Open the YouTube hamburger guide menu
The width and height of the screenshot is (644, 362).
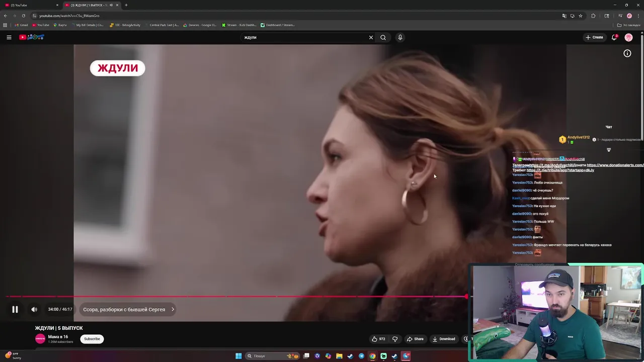tap(9, 37)
